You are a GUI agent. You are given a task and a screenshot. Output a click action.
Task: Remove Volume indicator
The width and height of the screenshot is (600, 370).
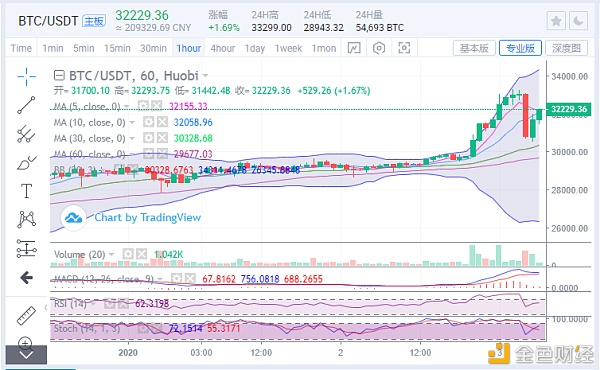pos(142,254)
